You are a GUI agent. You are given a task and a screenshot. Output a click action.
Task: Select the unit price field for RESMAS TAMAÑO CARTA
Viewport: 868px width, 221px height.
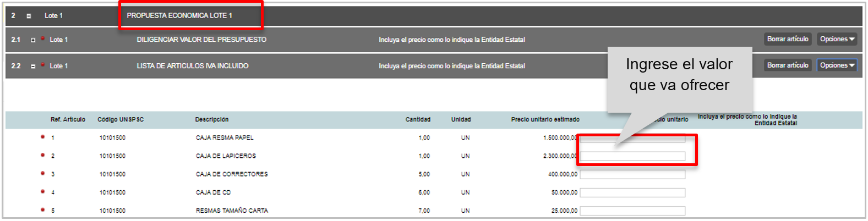pyautogui.click(x=632, y=211)
